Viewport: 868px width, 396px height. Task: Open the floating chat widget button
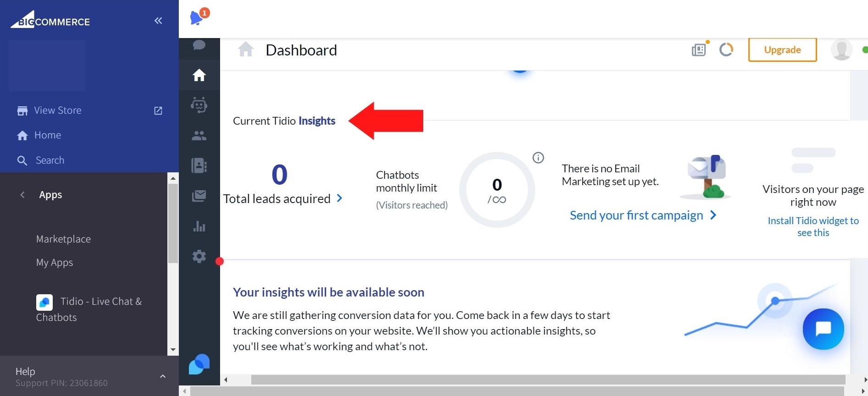(x=823, y=329)
